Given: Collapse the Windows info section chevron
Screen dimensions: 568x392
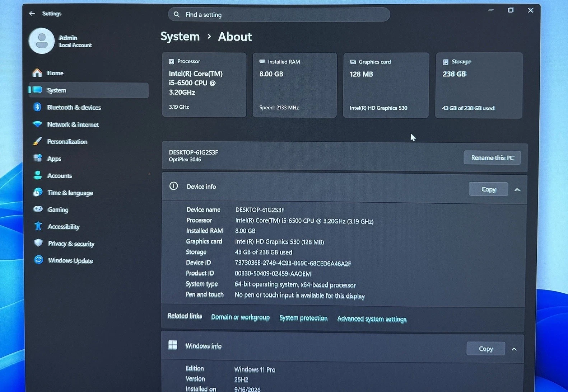Looking at the screenshot, I should click(x=514, y=349).
